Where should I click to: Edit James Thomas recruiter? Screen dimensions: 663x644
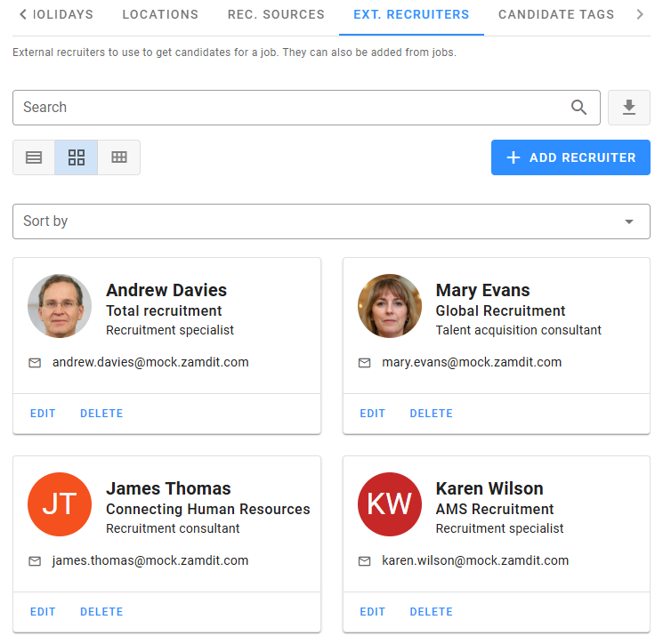tap(43, 612)
